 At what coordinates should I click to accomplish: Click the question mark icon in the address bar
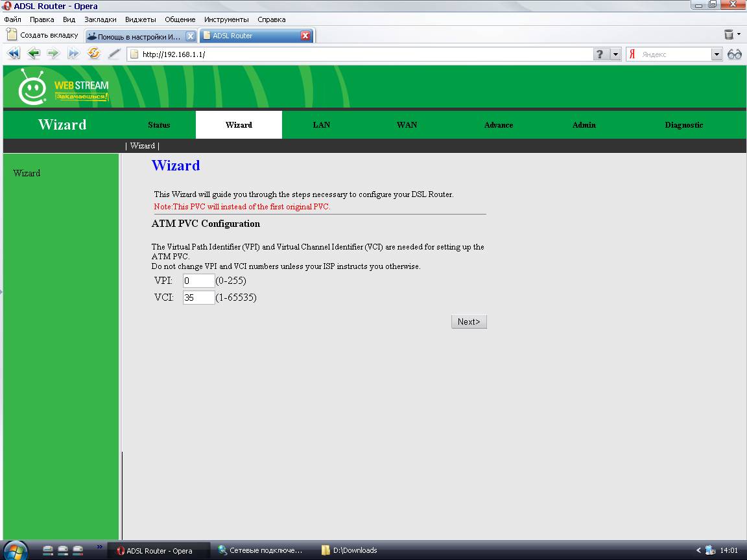(600, 54)
